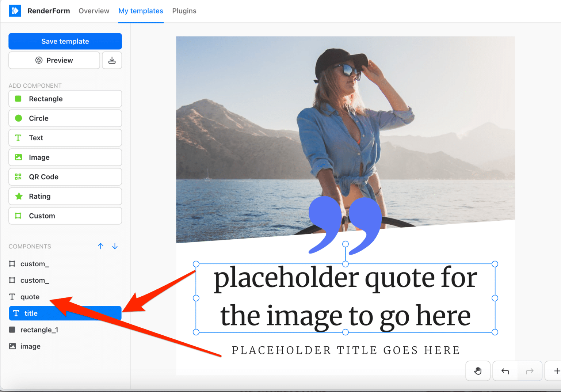
Task: Move selected component down with the blue arrow
Action: [x=115, y=246]
